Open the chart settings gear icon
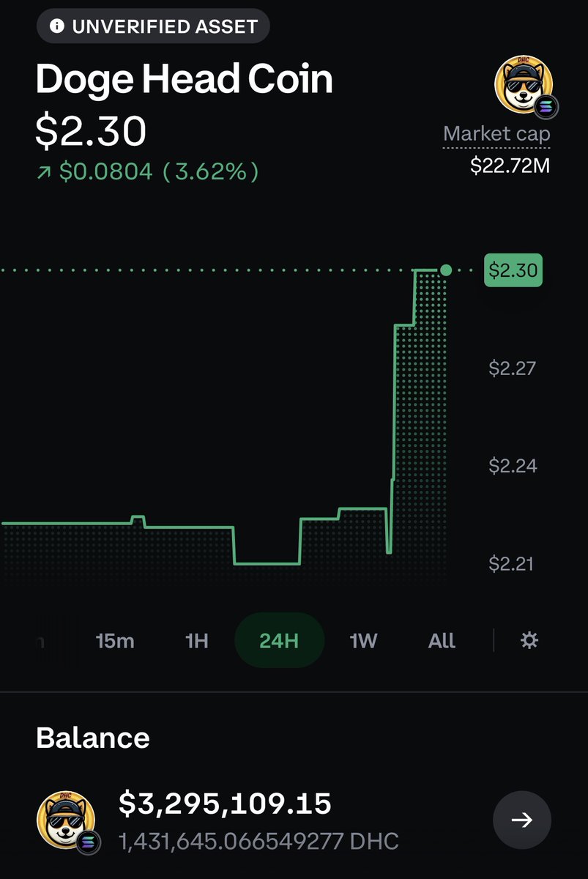This screenshot has width=588, height=879. coord(529,641)
